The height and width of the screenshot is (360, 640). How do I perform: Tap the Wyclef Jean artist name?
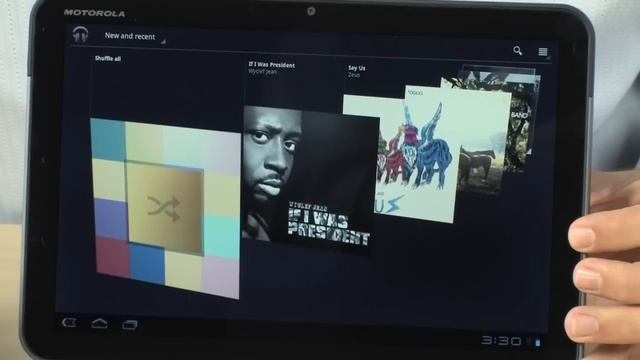(x=262, y=72)
